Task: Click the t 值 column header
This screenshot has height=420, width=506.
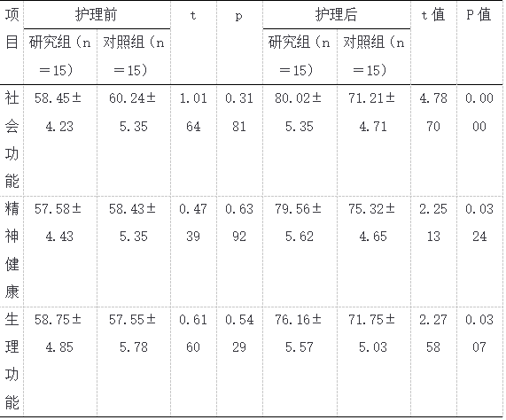Action: tap(433, 43)
